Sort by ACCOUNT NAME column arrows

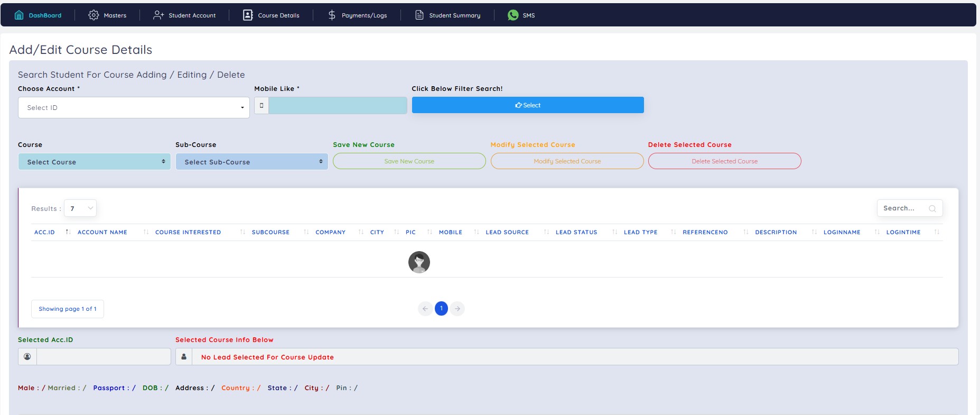pyautogui.click(x=146, y=232)
